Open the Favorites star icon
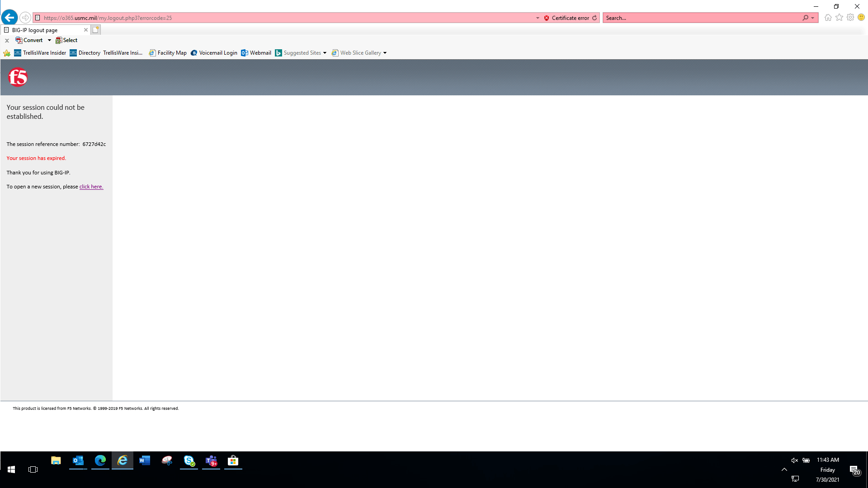Viewport: 868px width, 488px height. coord(839,18)
